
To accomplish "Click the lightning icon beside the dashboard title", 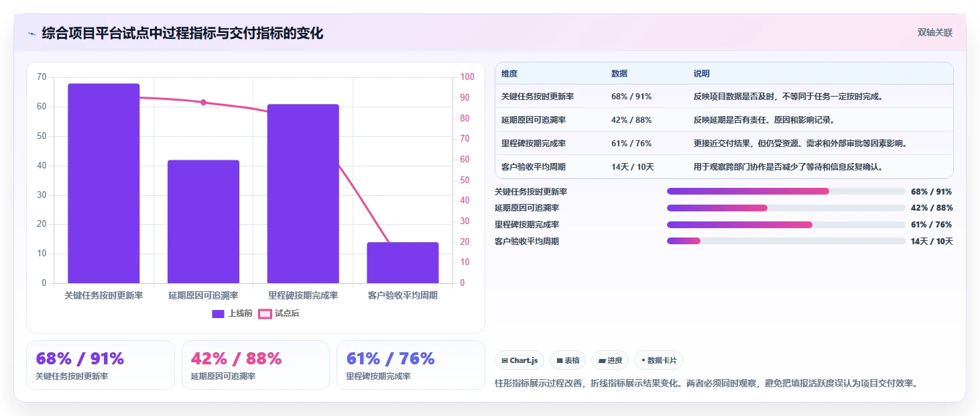I will pyautogui.click(x=32, y=34).
